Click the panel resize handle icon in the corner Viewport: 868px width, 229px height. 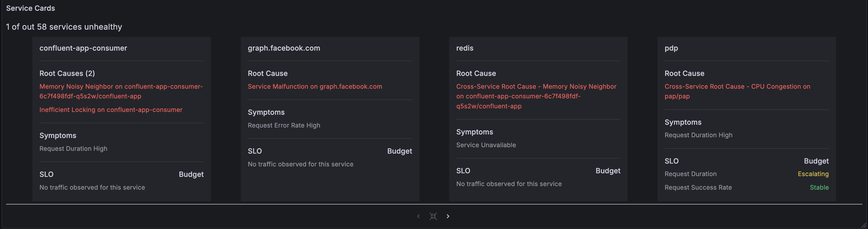click(x=864, y=225)
